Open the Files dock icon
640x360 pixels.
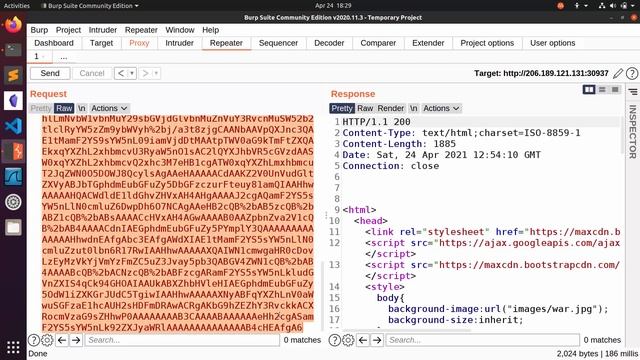tap(13, 227)
